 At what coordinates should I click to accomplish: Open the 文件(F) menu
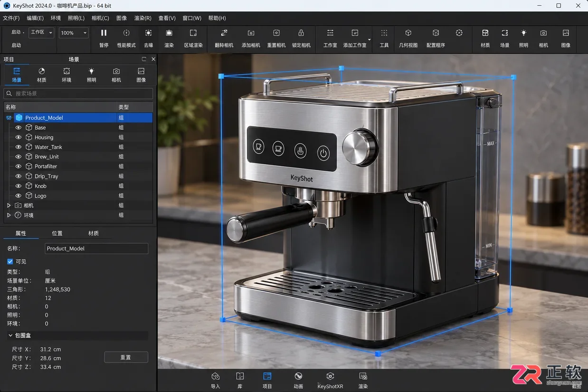point(11,18)
